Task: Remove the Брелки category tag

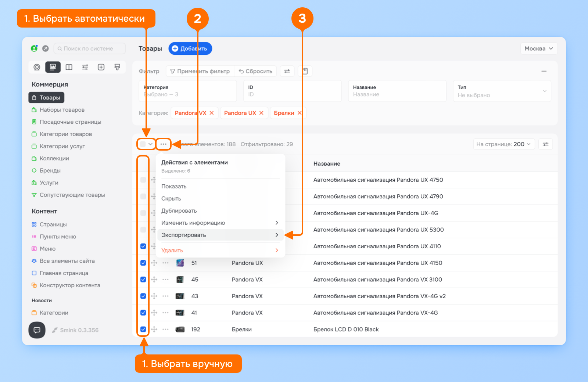Action: coord(300,113)
